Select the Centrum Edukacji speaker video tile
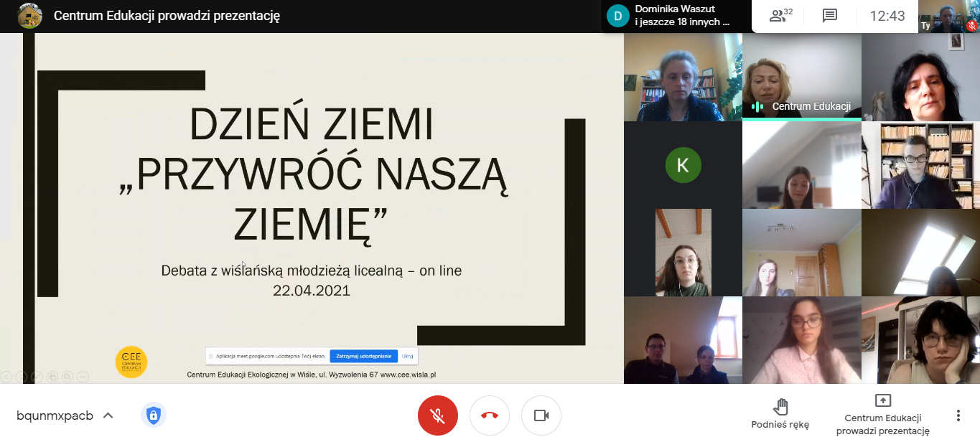980x437 pixels. tap(801, 76)
